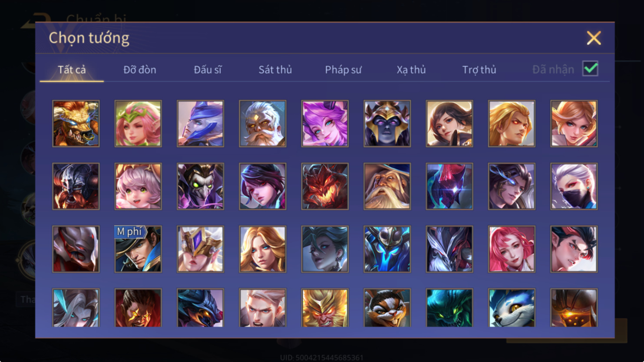Viewport: 644px width, 362px height.
Task: Choose the masked silver-haired ninja hero
Action: click(x=574, y=186)
